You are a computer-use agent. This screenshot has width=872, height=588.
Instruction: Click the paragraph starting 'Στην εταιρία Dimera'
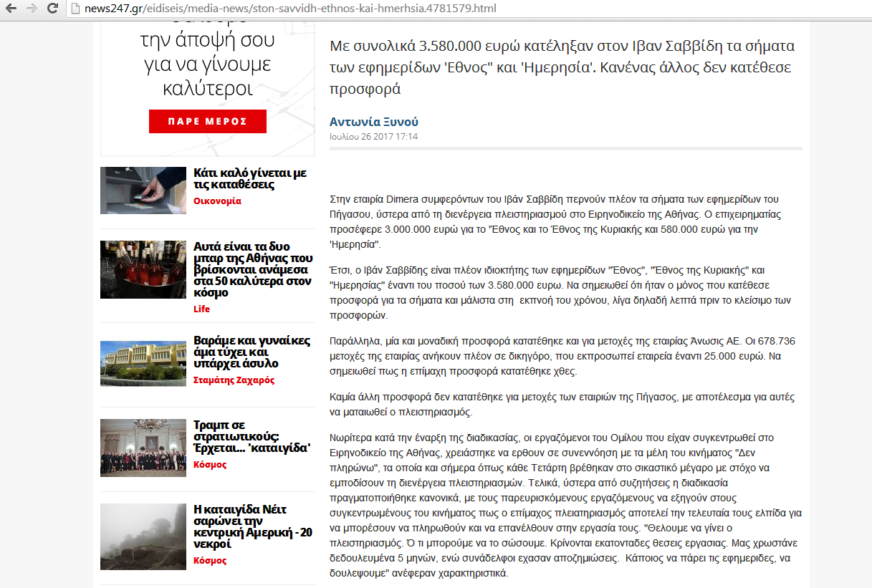tap(554, 222)
